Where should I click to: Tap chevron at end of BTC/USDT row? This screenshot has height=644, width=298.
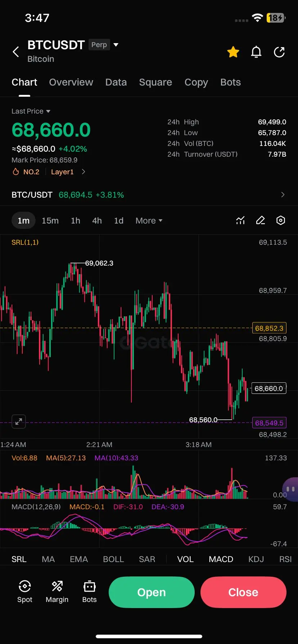[283, 195]
